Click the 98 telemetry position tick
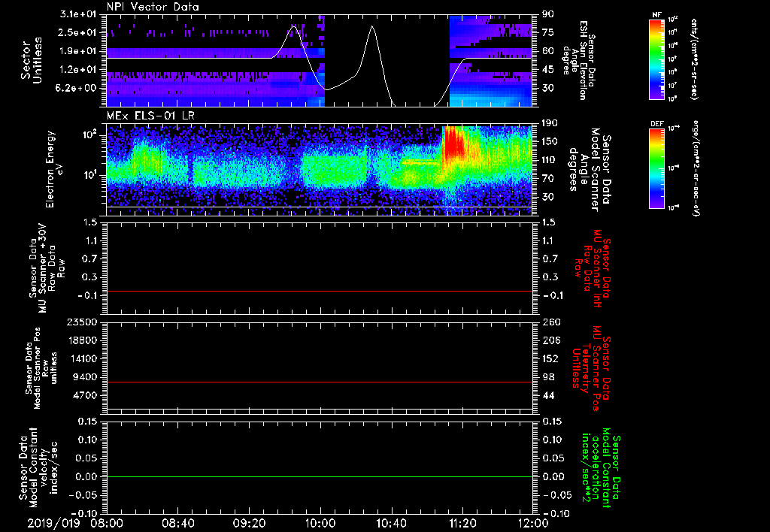The width and height of the screenshot is (770, 532). (x=548, y=377)
